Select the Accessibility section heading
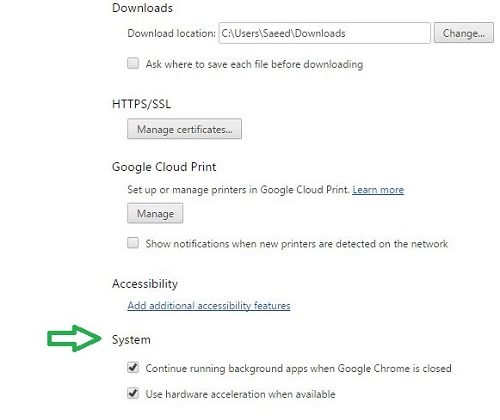The height and width of the screenshot is (420, 500). (145, 284)
